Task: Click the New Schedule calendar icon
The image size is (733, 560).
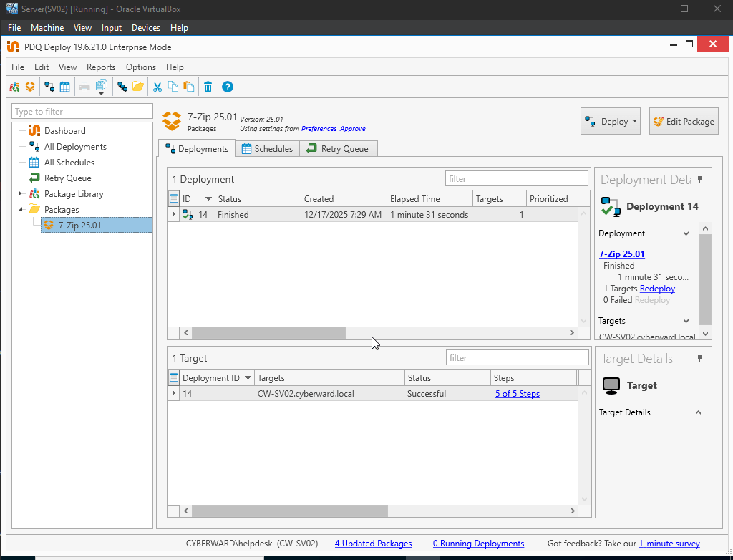Action: point(64,87)
